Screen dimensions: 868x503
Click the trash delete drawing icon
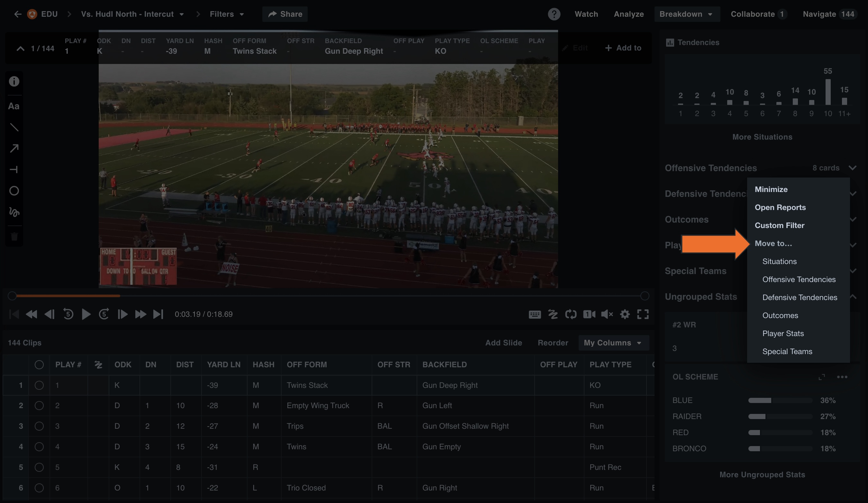coord(14,237)
